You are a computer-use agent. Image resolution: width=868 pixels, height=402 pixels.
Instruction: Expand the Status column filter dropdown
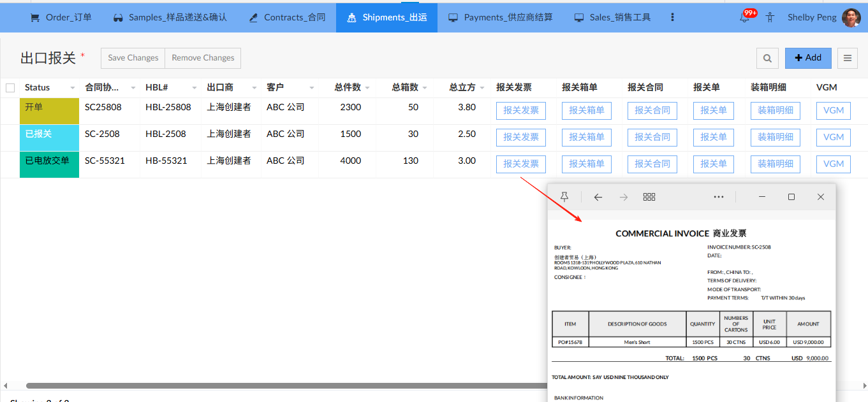tap(73, 88)
